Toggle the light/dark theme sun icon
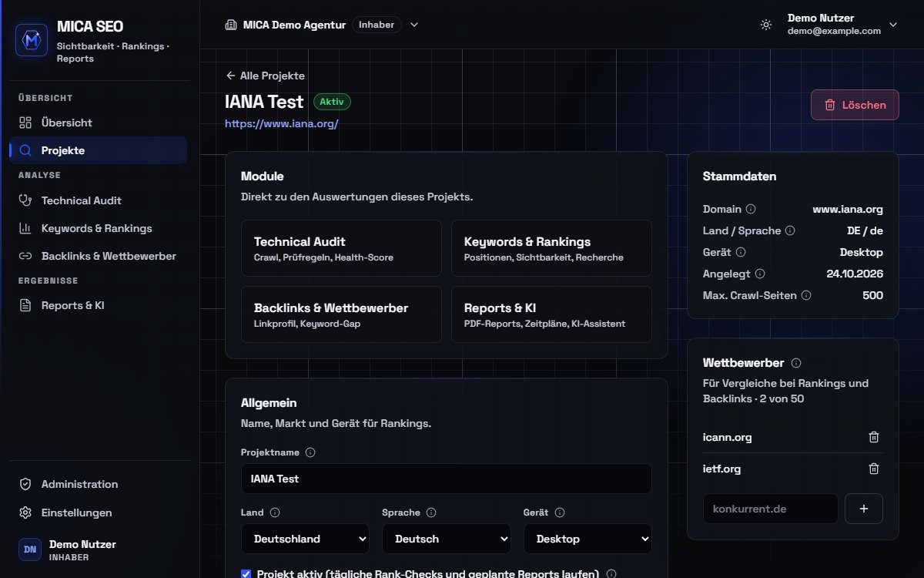Screen dimensions: 924x578 [x=765, y=25]
